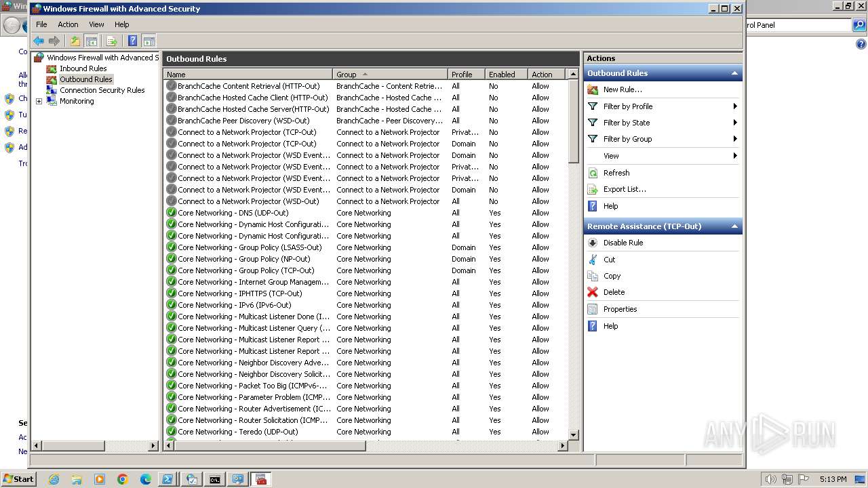Image resolution: width=868 pixels, height=488 pixels.
Task: Click green check icon of Core Networking - DNS (UDP-Out)
Action: 172,213
